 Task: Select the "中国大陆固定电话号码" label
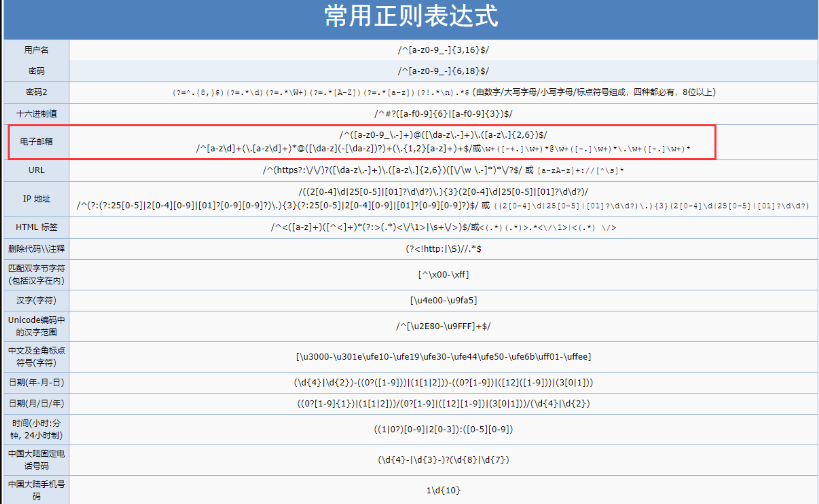(36, 460)
